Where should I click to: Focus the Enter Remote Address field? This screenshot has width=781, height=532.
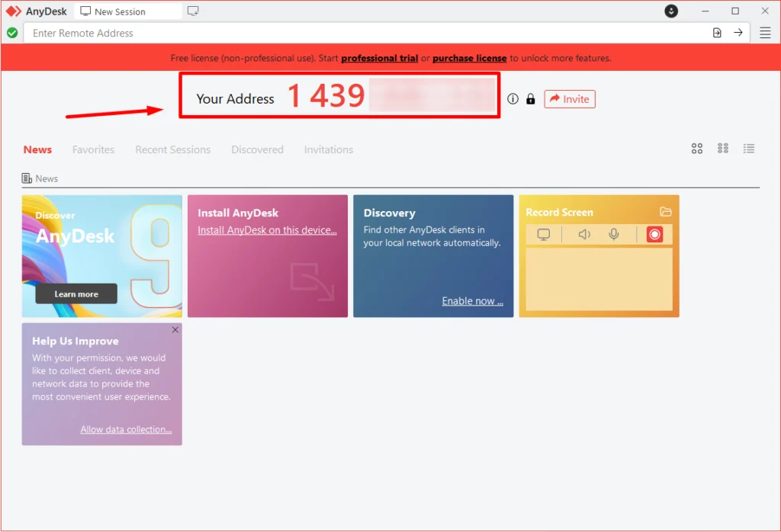367,33
